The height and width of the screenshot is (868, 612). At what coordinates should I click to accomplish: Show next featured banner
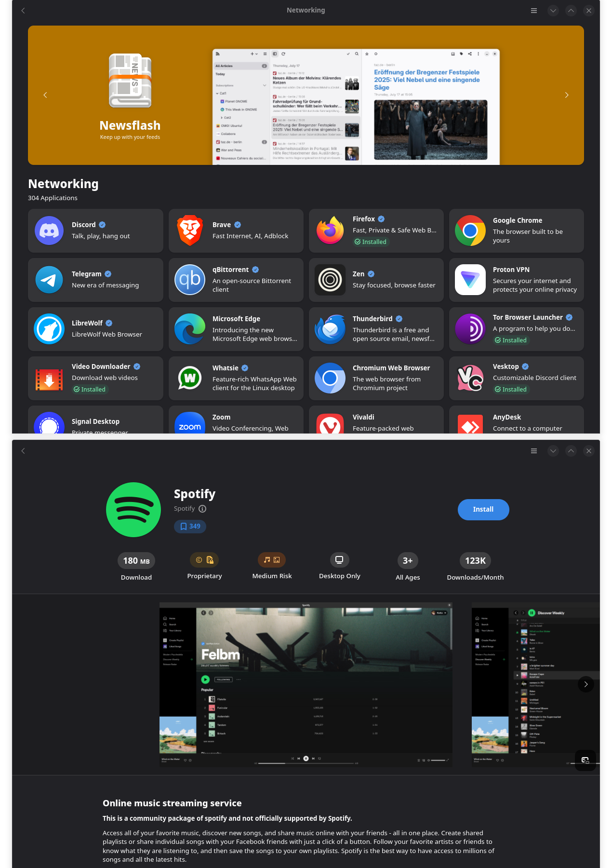[567, 95]
